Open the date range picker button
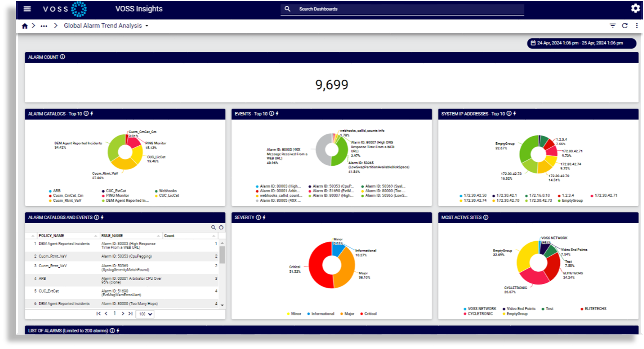 click(x=581, y=43)
